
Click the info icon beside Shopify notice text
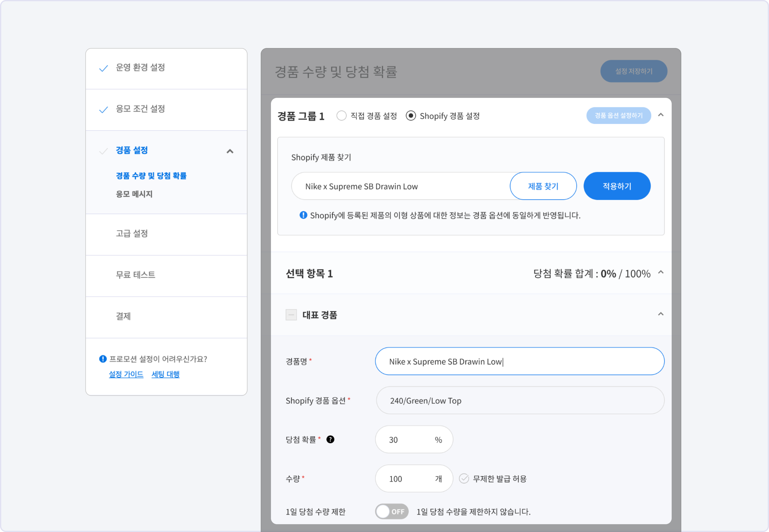point(303,215)
